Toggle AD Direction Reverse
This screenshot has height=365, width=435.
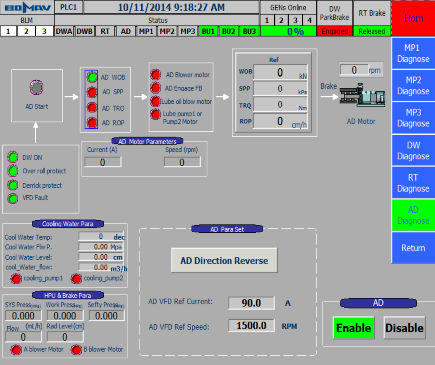[224, 260]
